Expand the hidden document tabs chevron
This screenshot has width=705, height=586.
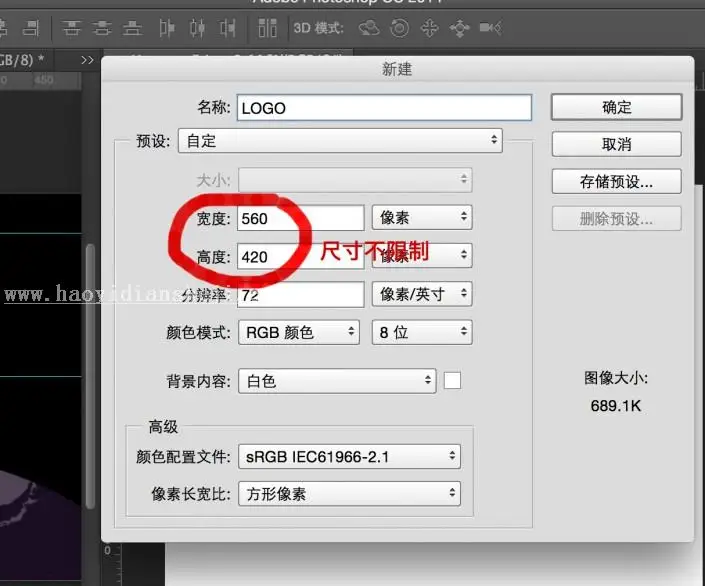coord(87,60)
